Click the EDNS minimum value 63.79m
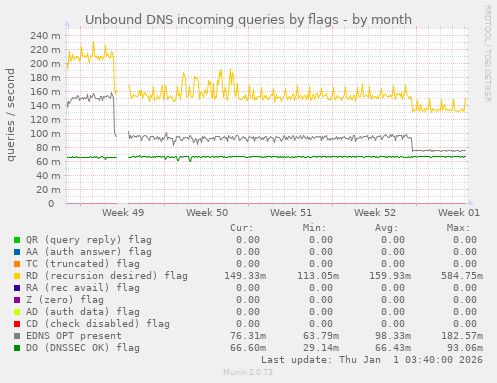497x383 pixels. click(x=321, y=336)
